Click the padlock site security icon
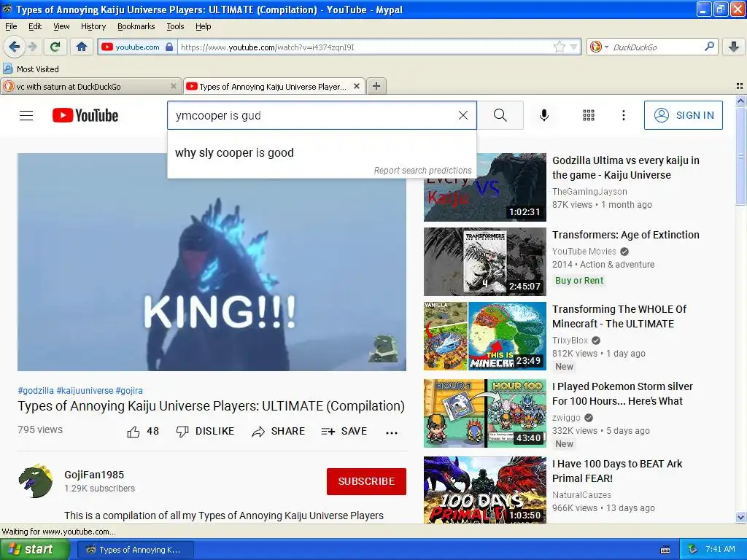Viewport: 747px width, 560px height. point(169,47)
